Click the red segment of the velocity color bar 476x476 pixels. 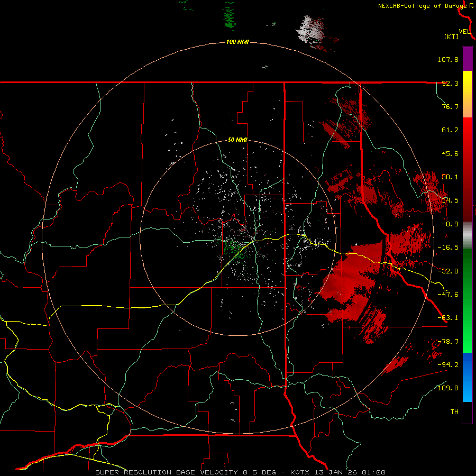pos(467,169)
